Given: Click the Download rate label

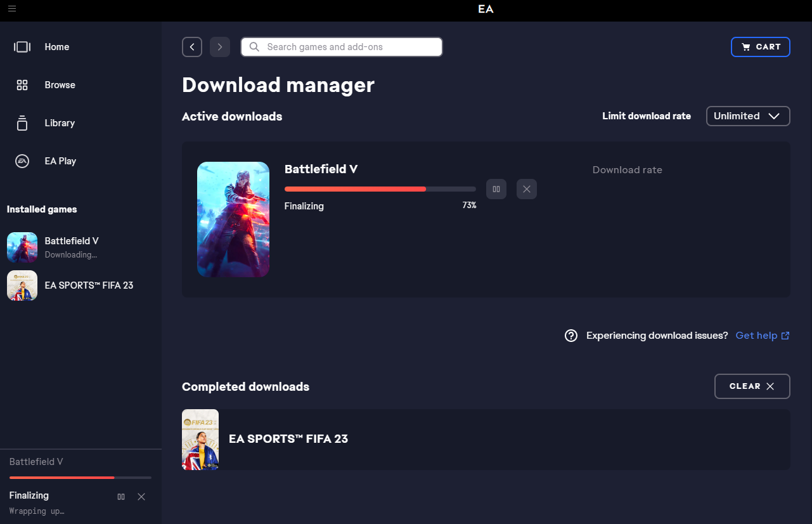Looking at the screenshot, I should (x=628, y=170).
